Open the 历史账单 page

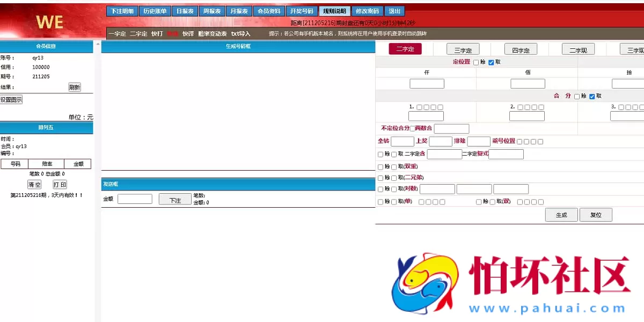coord(155,11)
